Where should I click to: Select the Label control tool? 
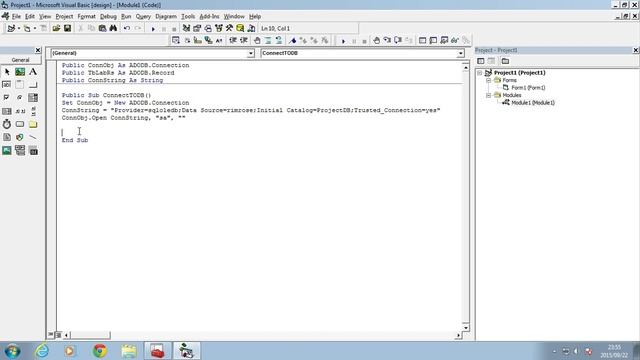[33, 72]
